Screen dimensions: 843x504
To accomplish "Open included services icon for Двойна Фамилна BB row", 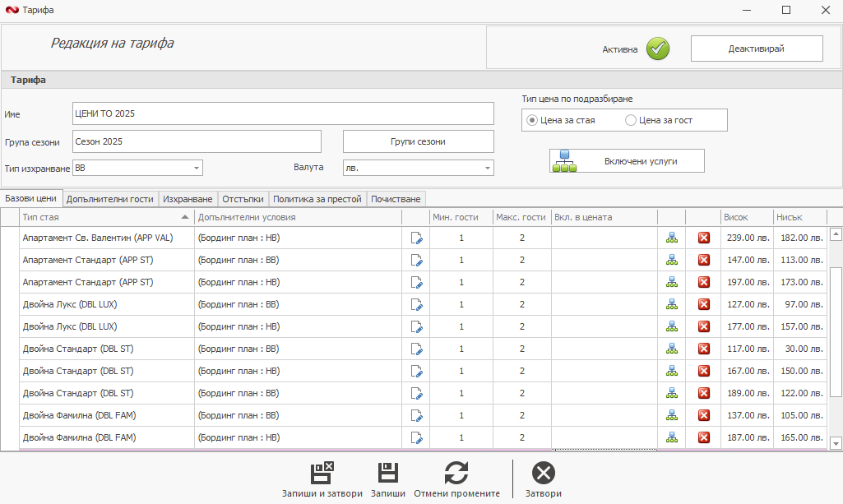I will [671, 415].
